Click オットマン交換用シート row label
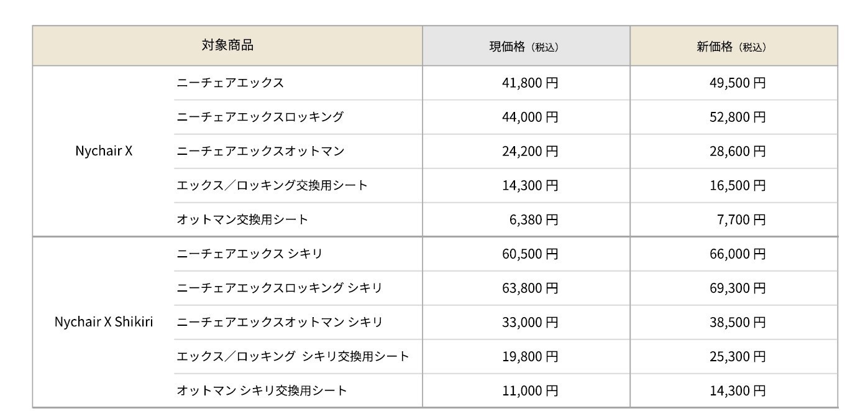868x411 pixels. [242, 219]
